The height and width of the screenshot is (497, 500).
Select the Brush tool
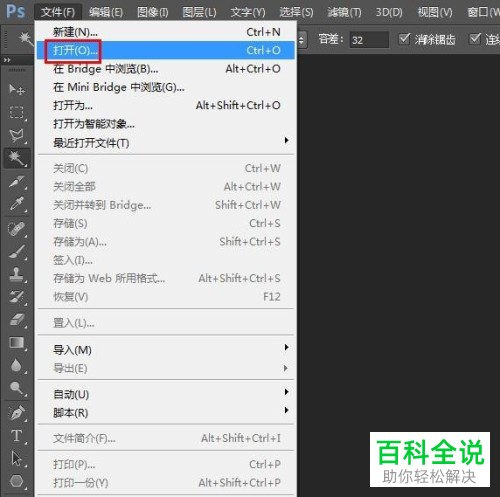pyautogui.click(x=16, y=251)
